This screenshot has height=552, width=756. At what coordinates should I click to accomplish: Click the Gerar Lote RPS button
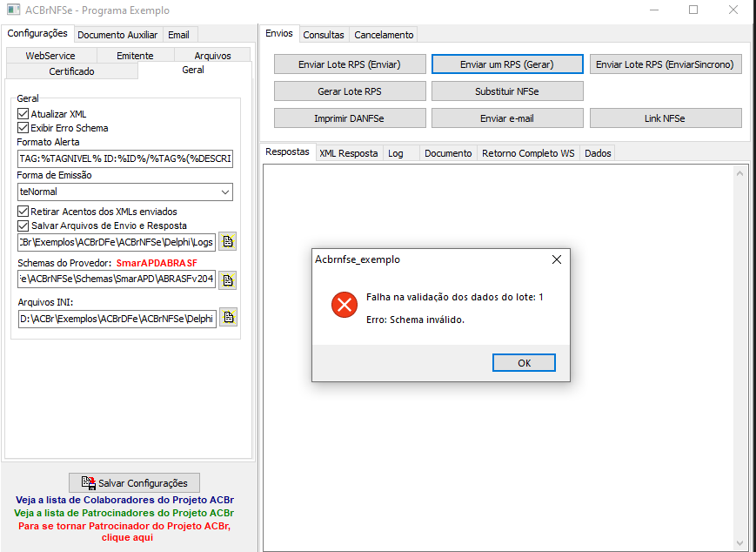(350, 91)
